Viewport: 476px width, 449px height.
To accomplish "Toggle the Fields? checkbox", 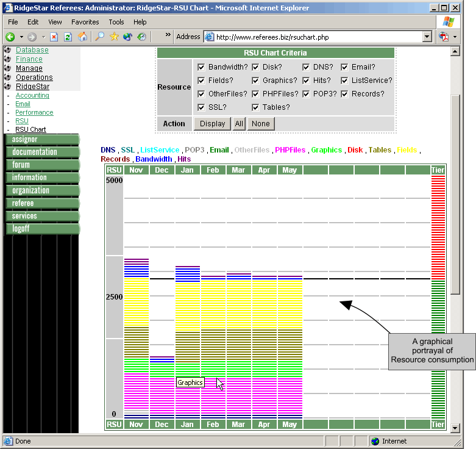I will (201, 81).
